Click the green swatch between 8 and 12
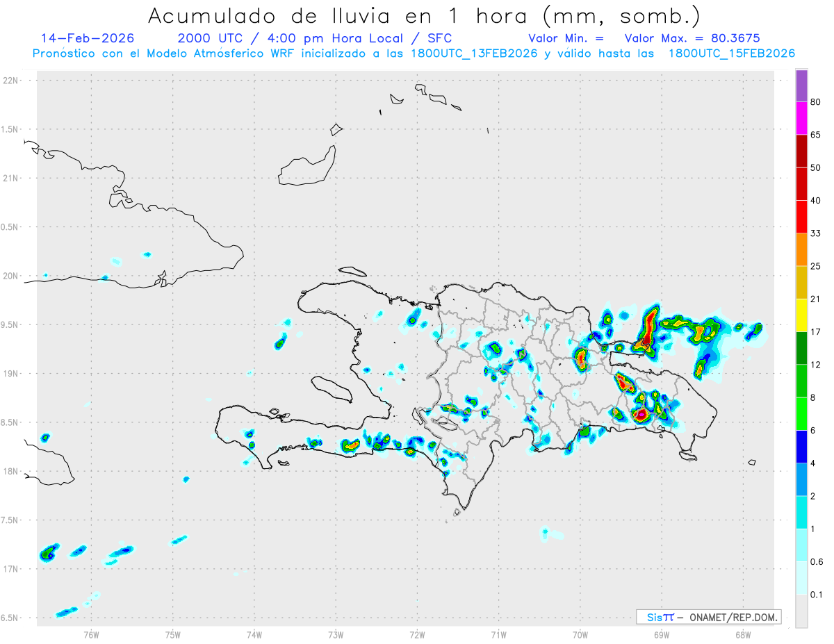 point(801,381)
